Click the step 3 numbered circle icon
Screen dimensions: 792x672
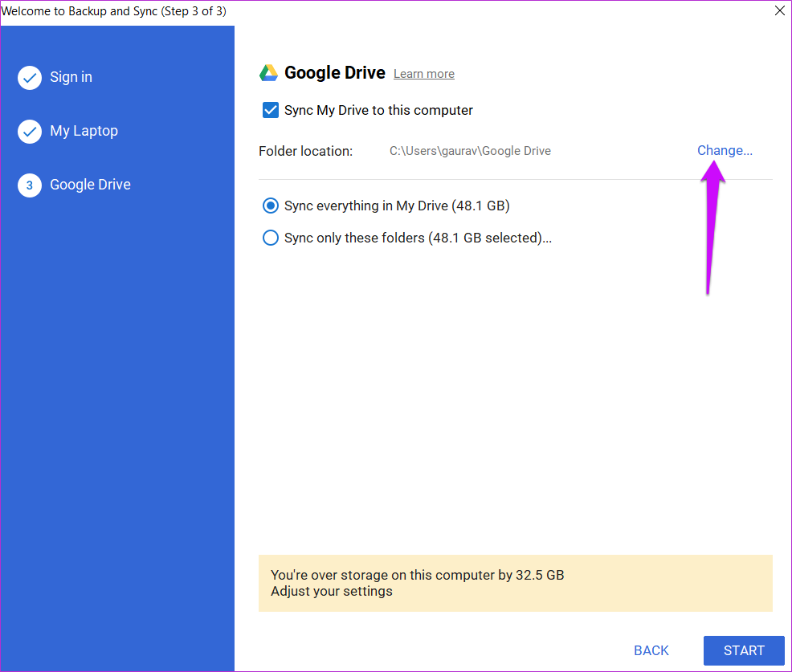[29, 185]
